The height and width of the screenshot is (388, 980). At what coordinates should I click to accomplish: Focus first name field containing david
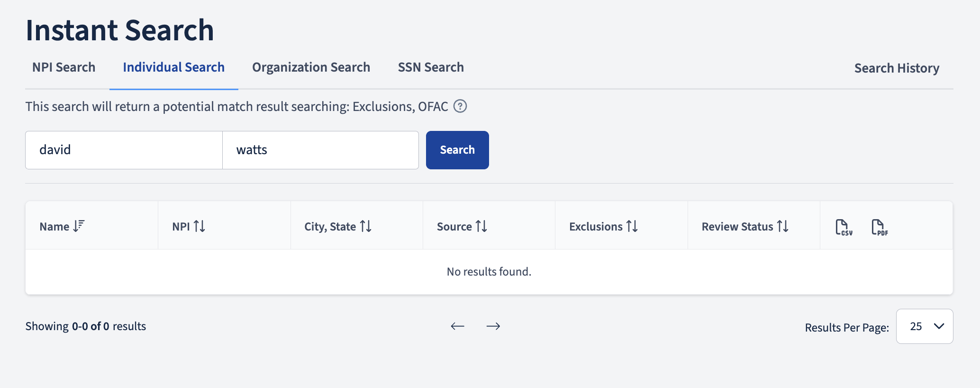tap(124, 150)
